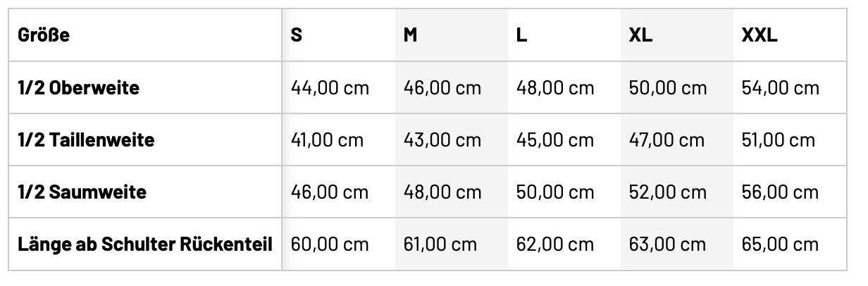Click Länge ab Schulter Rückenteil label
Viewport: 868px width, 286px height.
pos(145,244)
